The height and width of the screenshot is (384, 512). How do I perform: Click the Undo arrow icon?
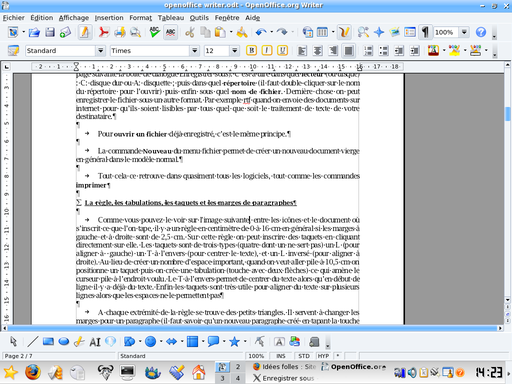261,32
